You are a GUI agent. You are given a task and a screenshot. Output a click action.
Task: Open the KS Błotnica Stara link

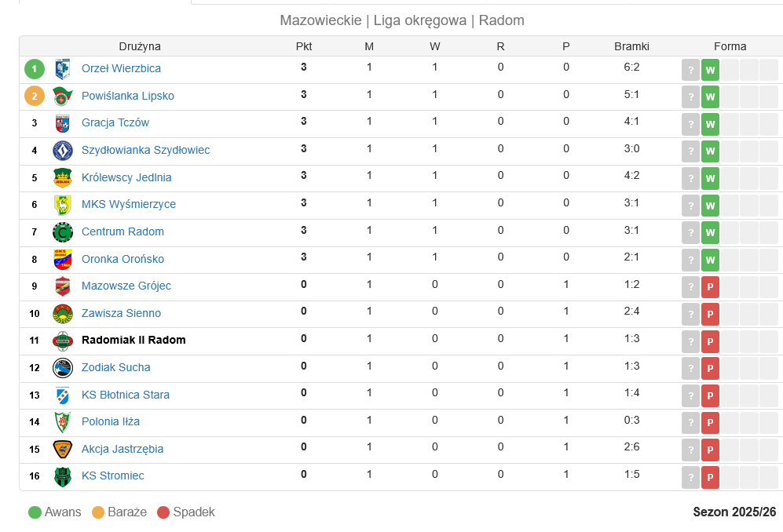(x=126, y=395)
